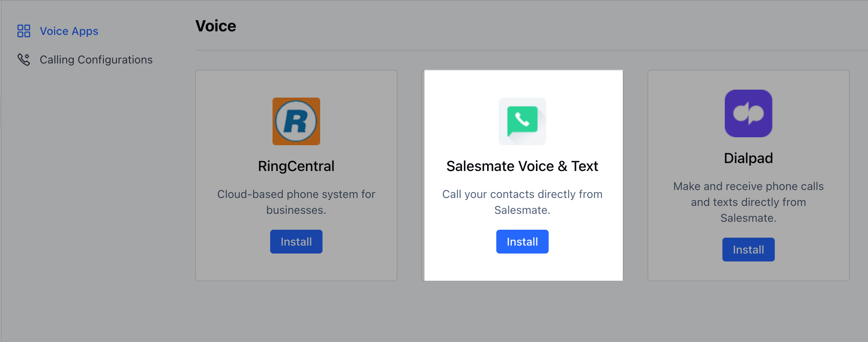
Task: Install Salesmate Voice & Text
Action: pos(522,242)
